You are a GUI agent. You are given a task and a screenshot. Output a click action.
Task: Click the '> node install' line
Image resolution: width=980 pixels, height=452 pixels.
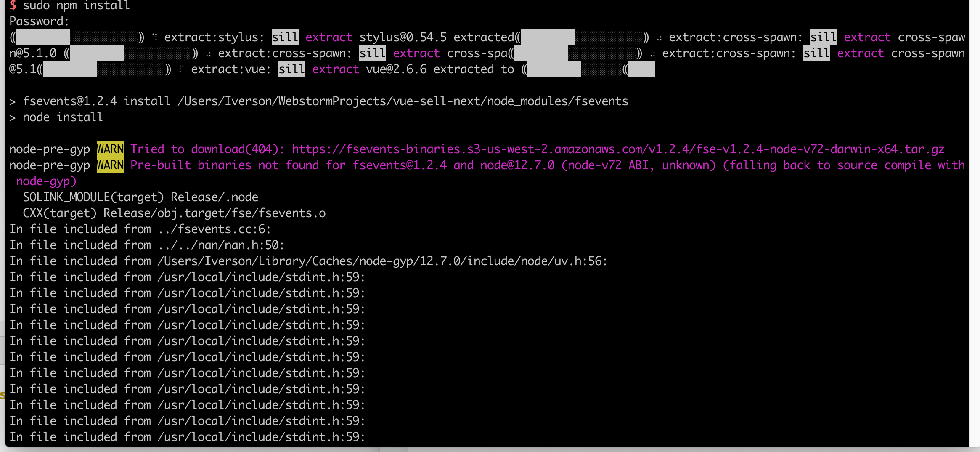tap(56, 117)
